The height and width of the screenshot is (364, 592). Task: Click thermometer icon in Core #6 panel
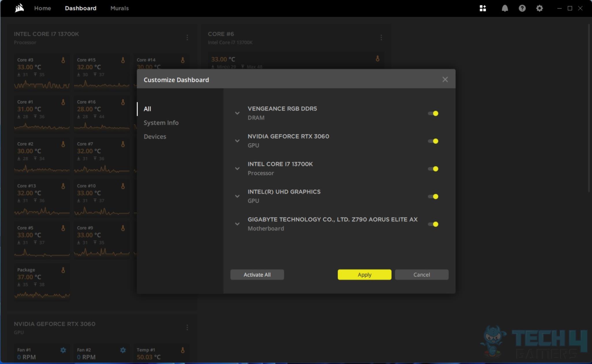coord(378,58)
